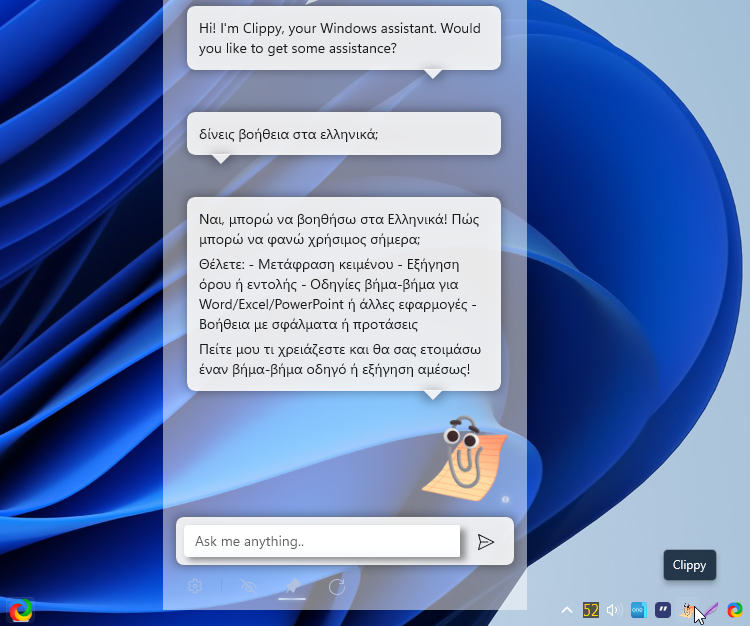Toggle the pin window icon
Viewport: 750px width, 626px height.
pos(292,587)
